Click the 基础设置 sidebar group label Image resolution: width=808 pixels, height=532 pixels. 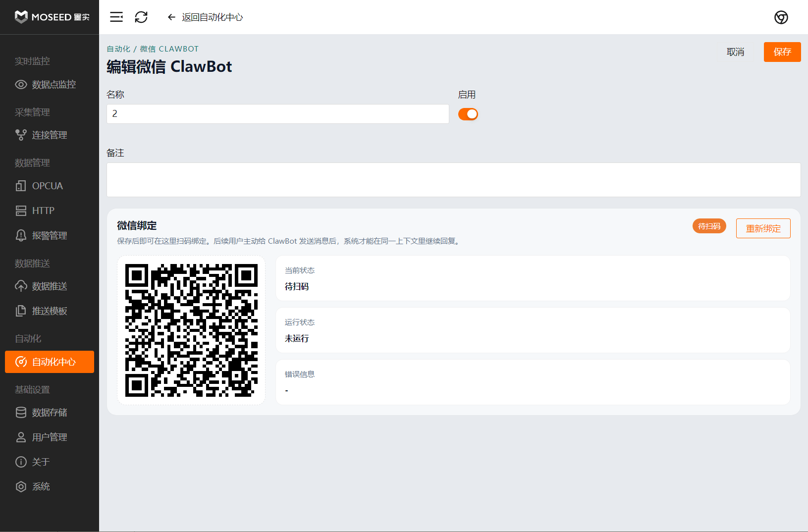32,390
